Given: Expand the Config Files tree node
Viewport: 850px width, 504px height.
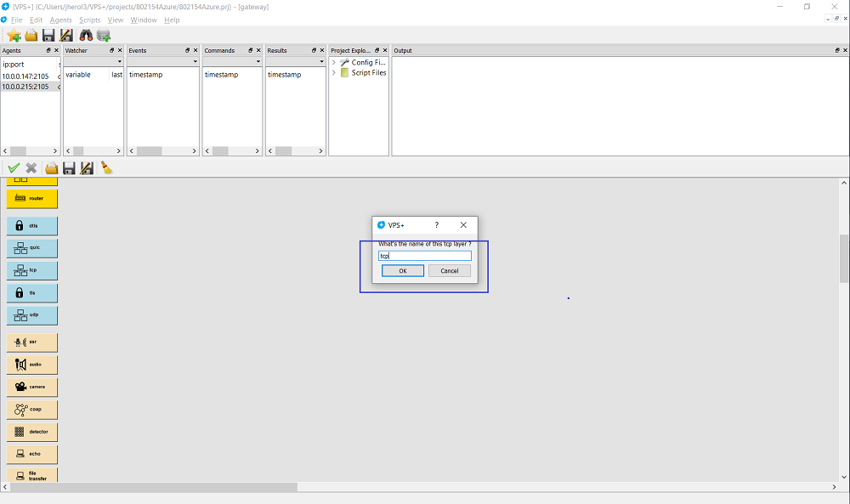Looking at the screenshot, I should point(334,63).
